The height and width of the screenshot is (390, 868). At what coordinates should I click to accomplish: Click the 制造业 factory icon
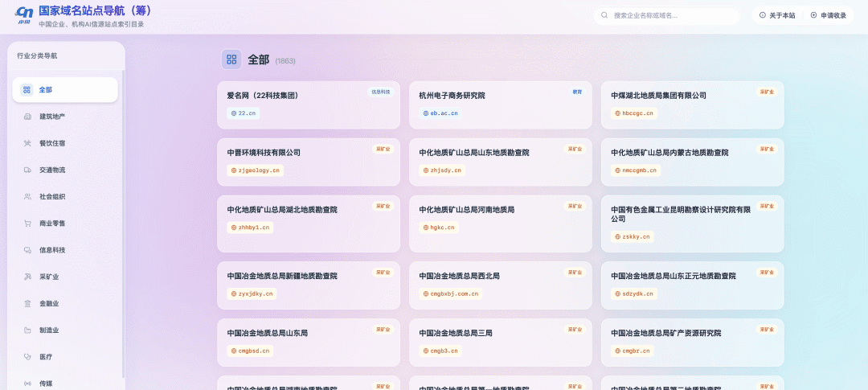tap(27, 330)
